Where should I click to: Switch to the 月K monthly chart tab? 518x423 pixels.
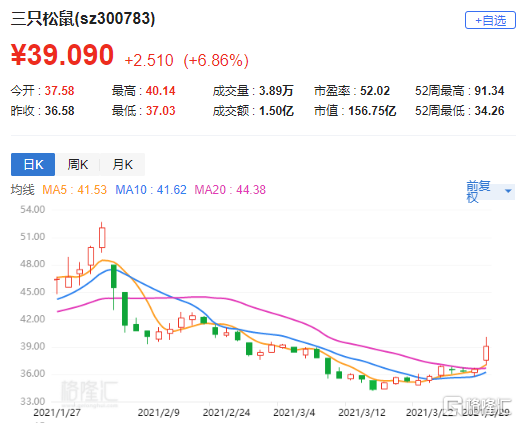122,164
